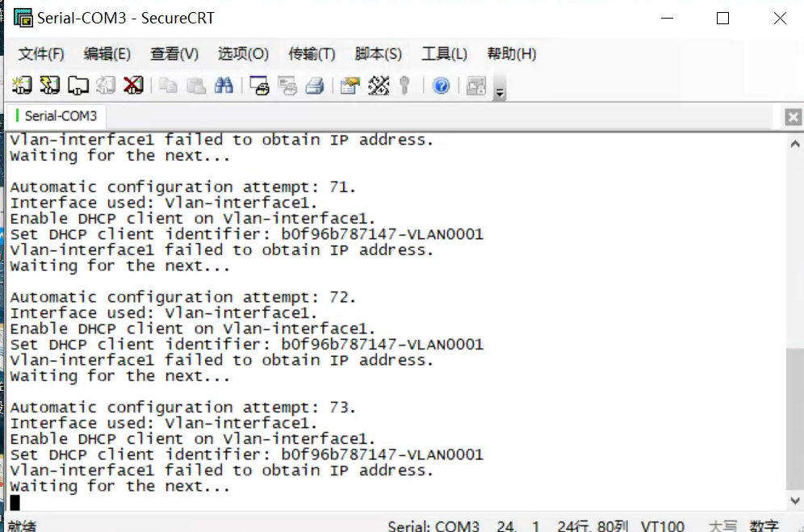Open the 文件(F) menu
Viewport: 804px width, 532px height.
click(x=41, y=54)
